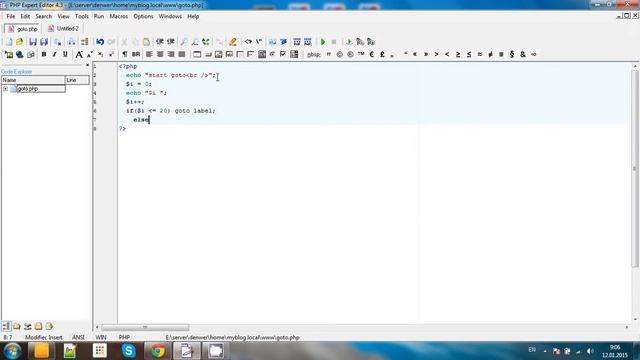Open Skype from the taskbar
Screen dimensions: 640x360
[129, 351]
